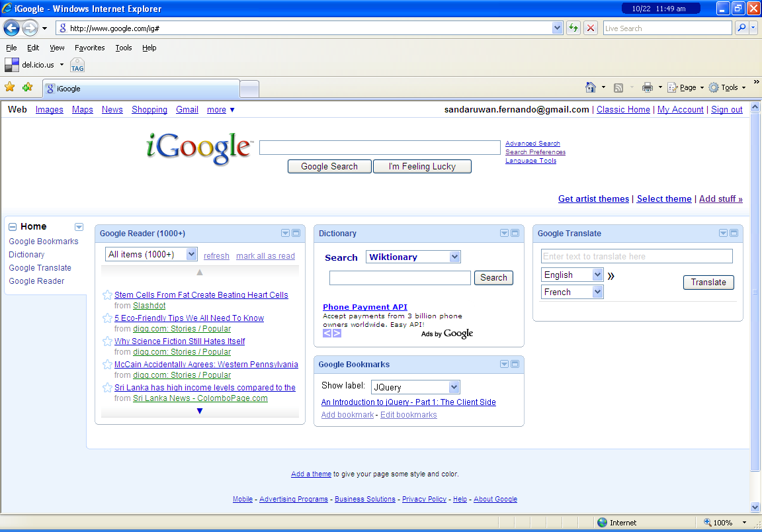
Task: Open the English source language dropdown
Action: coord(572,275)
